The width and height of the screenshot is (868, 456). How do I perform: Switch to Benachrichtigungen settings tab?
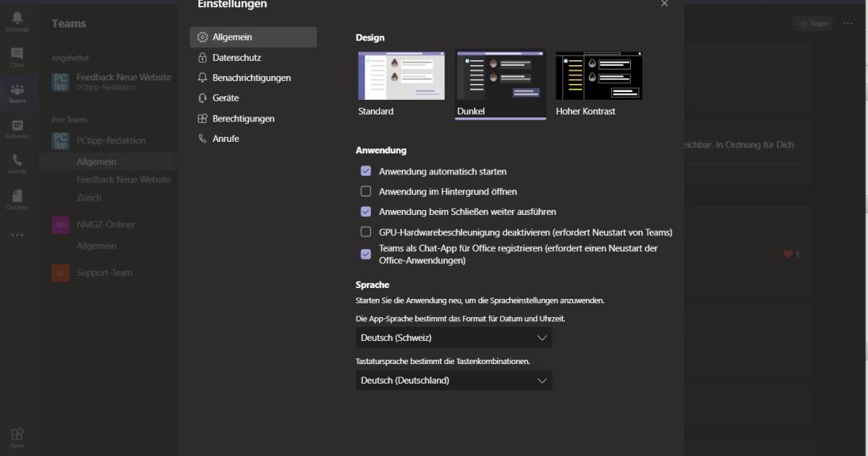[253, 77]
